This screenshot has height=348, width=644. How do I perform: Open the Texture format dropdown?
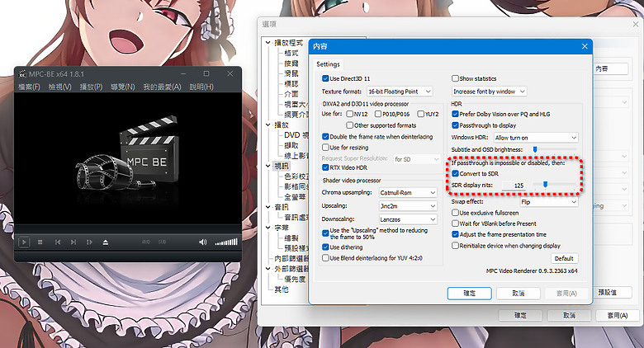tap(400, 92)
